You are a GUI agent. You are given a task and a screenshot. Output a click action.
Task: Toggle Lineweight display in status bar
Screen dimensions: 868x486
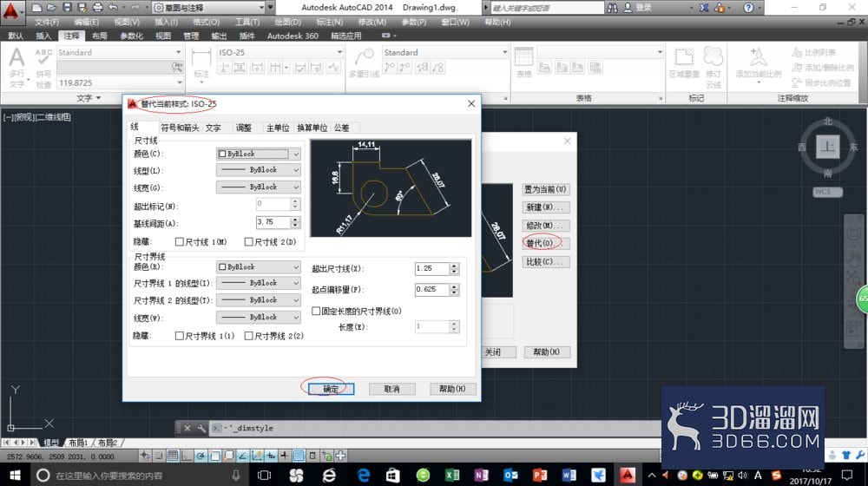click(285, 456)
